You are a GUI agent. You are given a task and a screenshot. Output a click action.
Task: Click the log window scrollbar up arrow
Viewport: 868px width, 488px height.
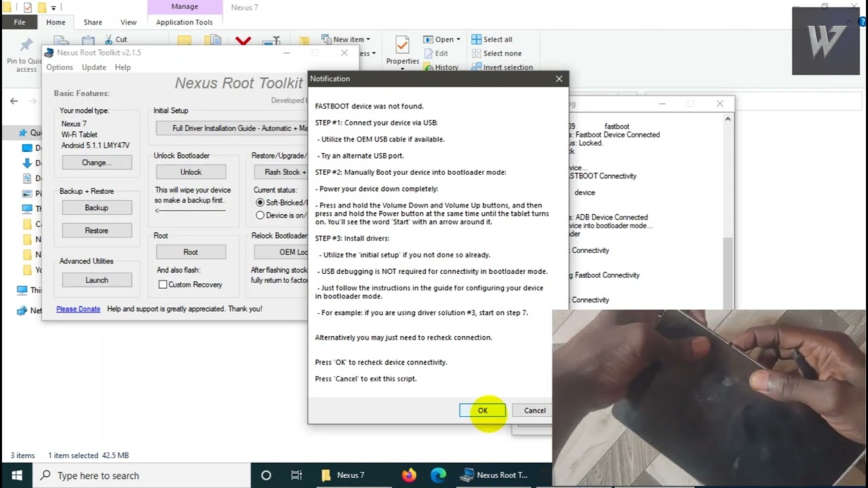728,119
